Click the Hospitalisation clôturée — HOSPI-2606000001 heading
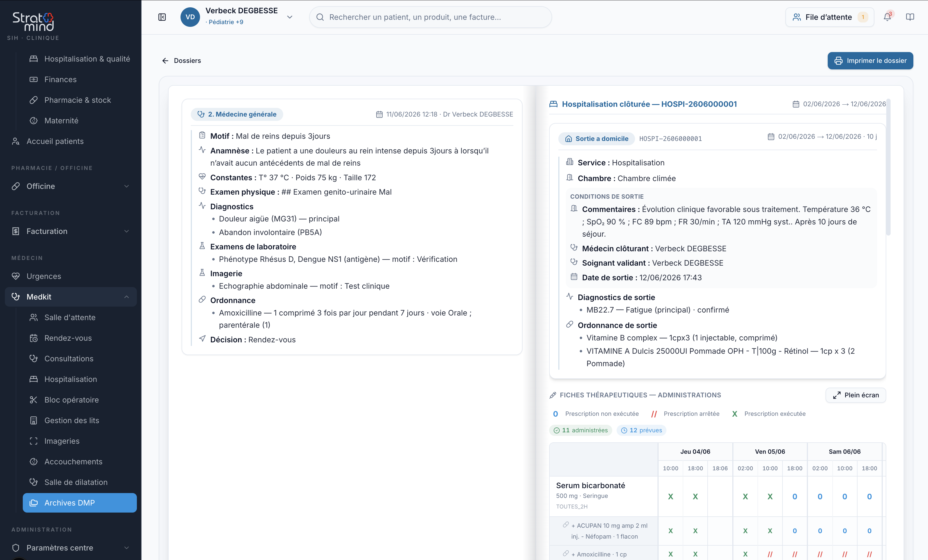 tap(649, 104)
